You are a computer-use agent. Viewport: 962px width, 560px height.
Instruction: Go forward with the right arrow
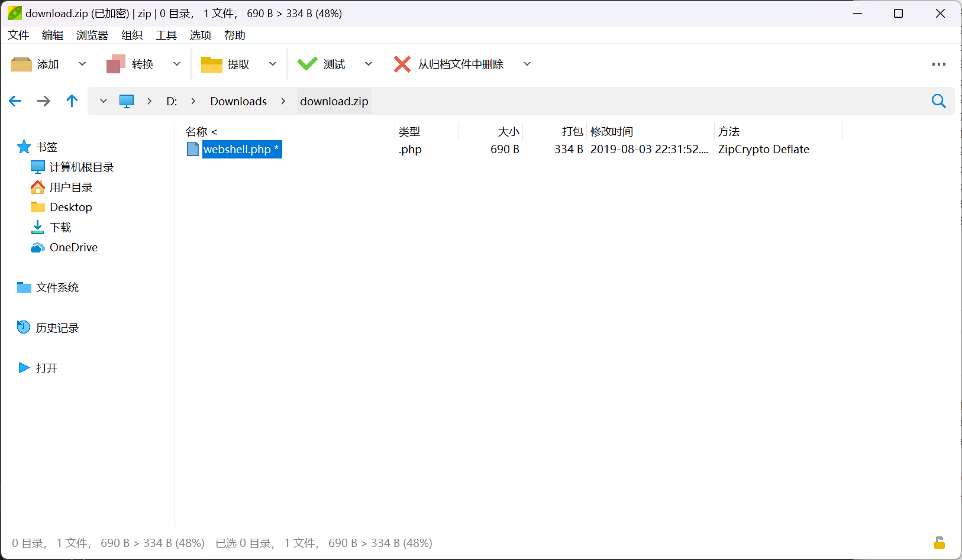point(44,101)
